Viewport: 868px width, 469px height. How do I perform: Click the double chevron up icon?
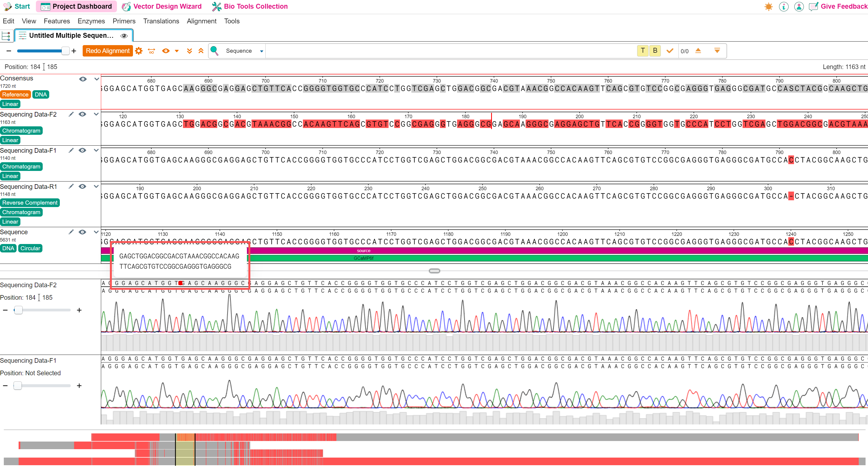(201, 51)
